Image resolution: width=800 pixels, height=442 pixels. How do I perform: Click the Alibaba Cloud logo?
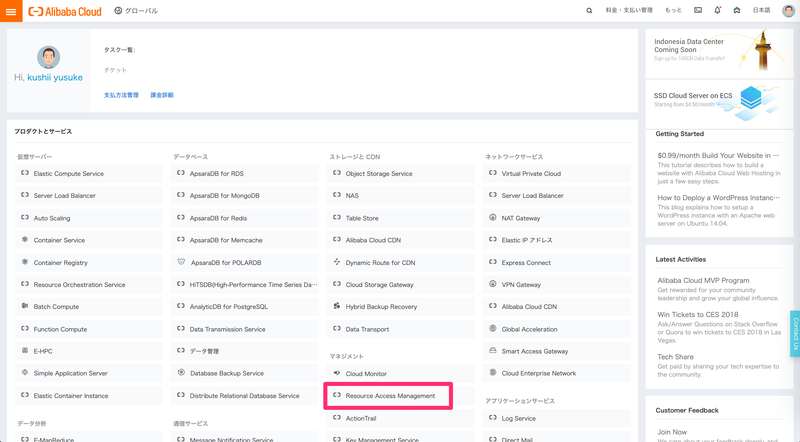click(x=65, y=11)
